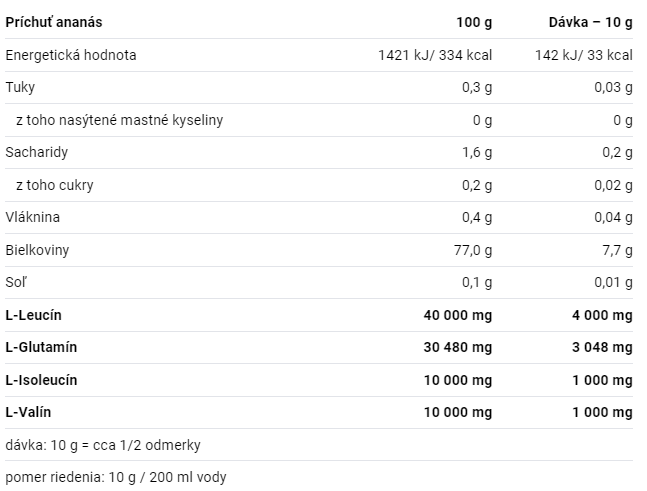647x491 pixels.
Task: Click the pomer riedenia note text
Action: pyautogui.click(x=116, y=477)
